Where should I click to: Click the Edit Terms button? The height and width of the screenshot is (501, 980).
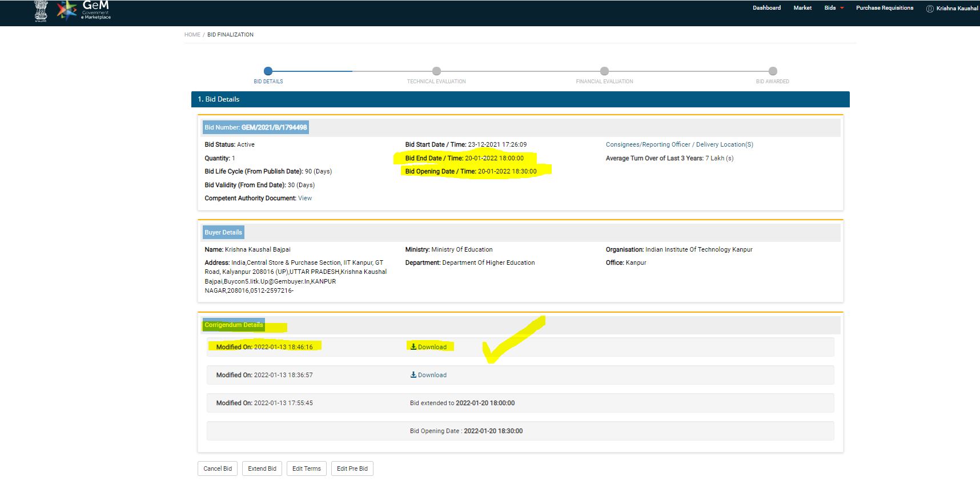coord(307,468)
